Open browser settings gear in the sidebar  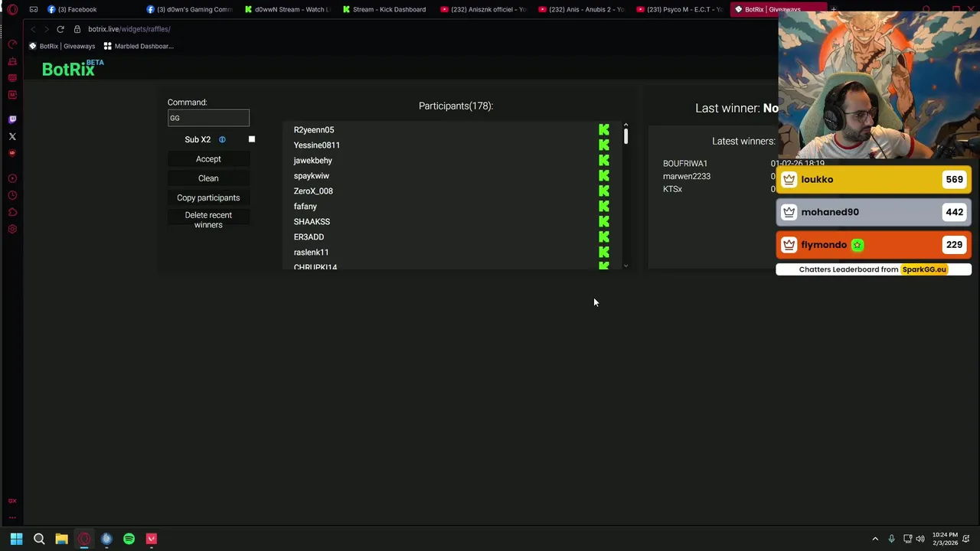pyautogui.click(x=12, y=229)
